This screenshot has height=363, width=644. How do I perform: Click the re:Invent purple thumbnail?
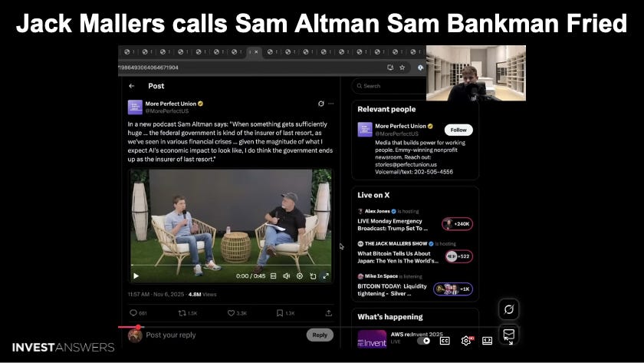point(372,338)
